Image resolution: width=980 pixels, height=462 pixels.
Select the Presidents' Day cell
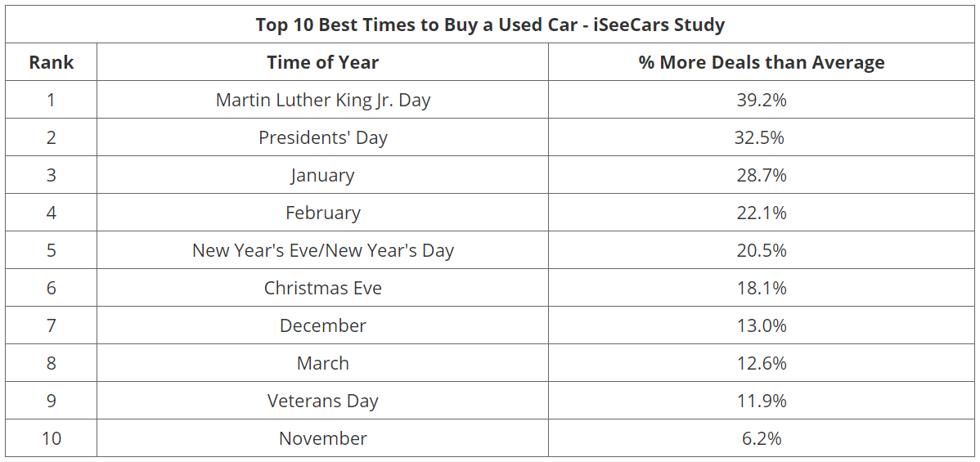pos(322,137)
